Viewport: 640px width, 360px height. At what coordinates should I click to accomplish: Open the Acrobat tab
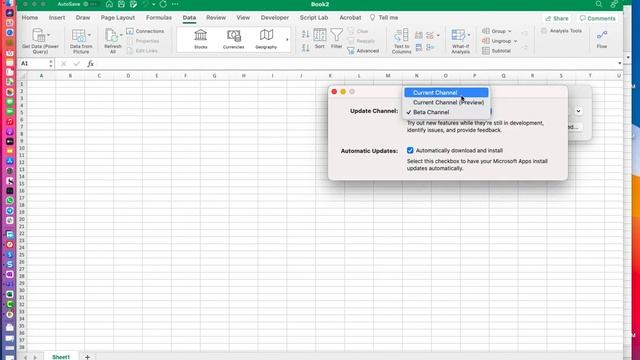tap(350, 18)
